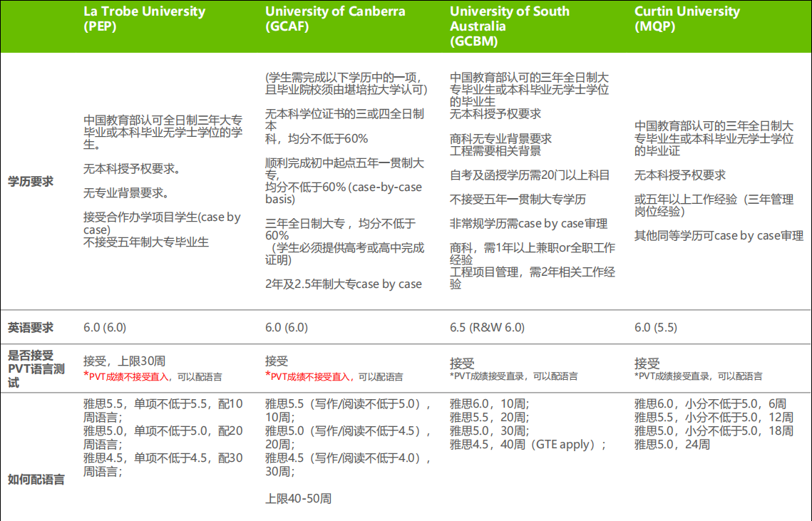Screen dimensions: 812x521
Task: Select "无本科学位证书的三或四全日制本科" text
Action: click(345, 126)
